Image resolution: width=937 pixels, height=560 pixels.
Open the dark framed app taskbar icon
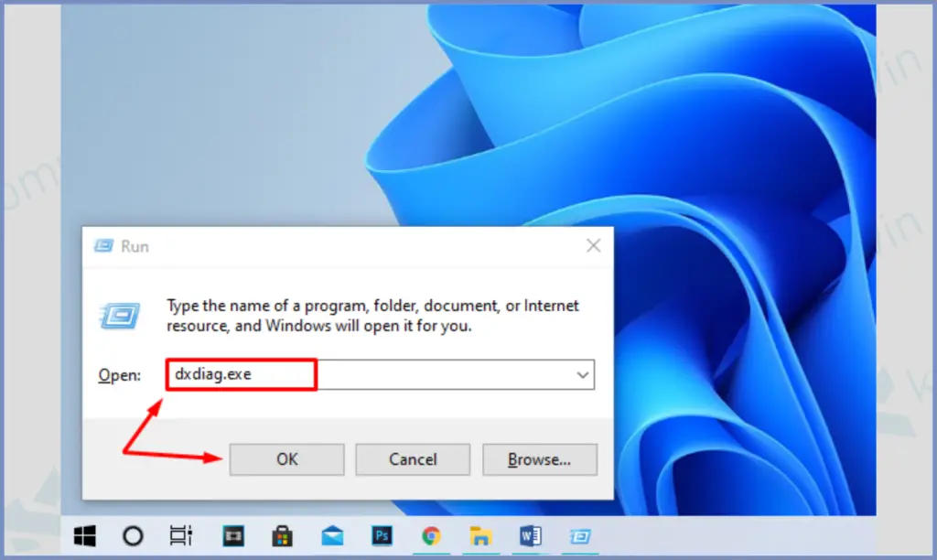(x=233, y=536)
